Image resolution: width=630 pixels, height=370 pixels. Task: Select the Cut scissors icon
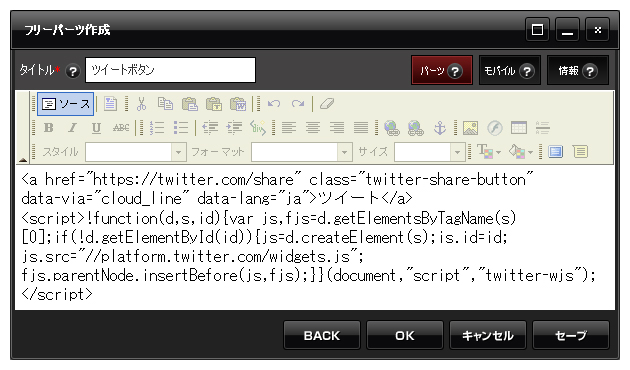point(141,104)
